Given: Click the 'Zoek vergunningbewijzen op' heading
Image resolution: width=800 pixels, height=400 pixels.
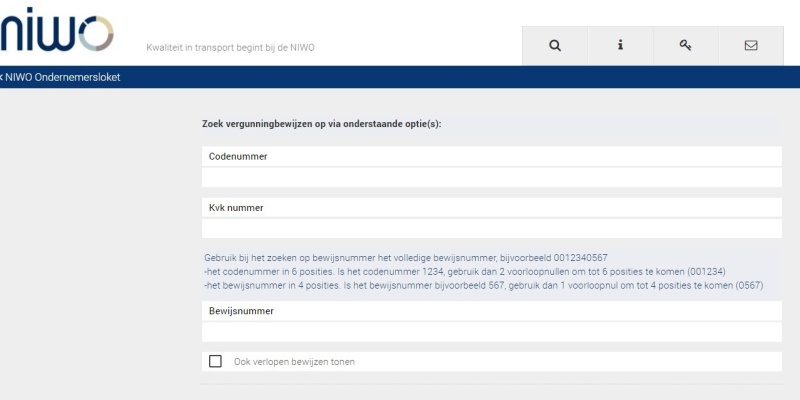Looking at the screenshot, I should [321, 124].
